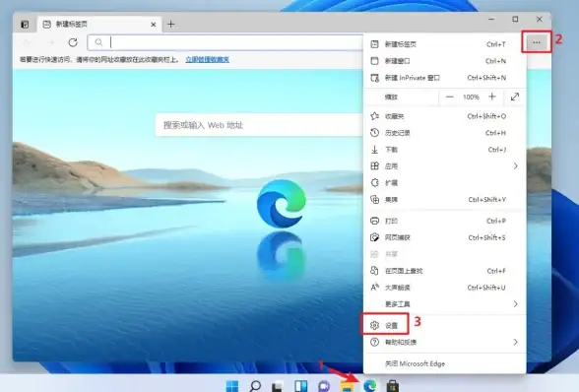Close the new tab page tab
The image size is (579, 392).
154,25
